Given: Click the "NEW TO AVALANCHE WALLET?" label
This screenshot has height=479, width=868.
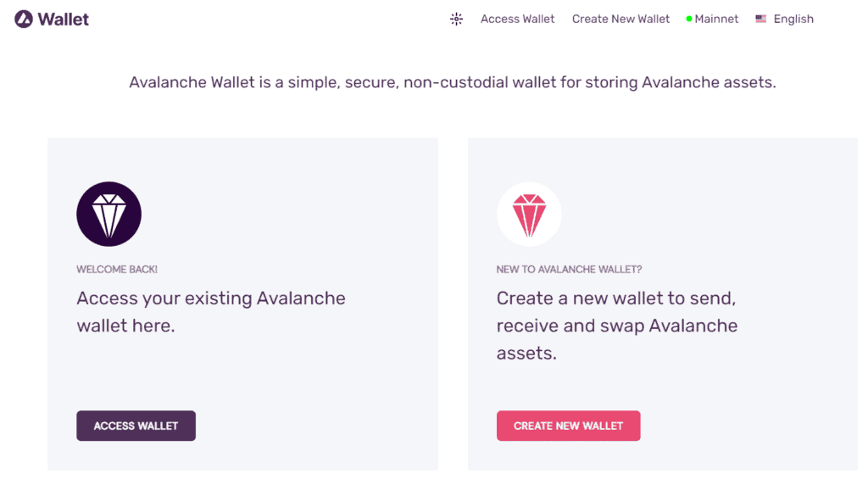Looking at the screenshot, I should coord(569,270).
